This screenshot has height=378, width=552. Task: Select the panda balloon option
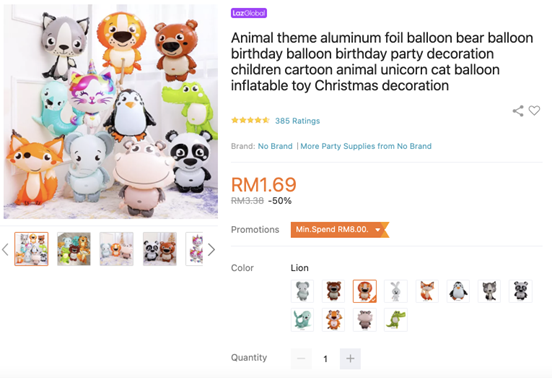click(521, 291)
